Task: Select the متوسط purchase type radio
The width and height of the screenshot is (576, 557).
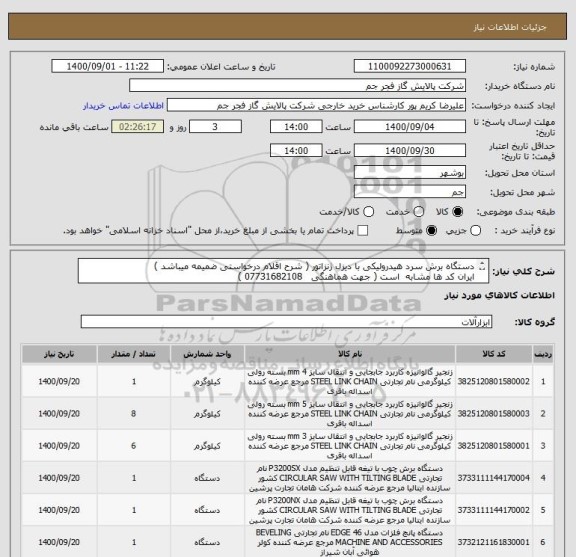Action: point(431,231)
